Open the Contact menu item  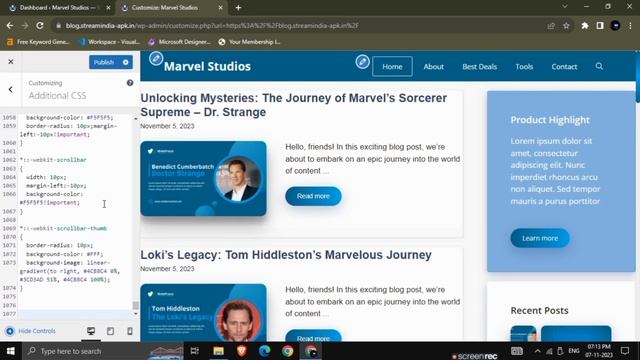564,67
